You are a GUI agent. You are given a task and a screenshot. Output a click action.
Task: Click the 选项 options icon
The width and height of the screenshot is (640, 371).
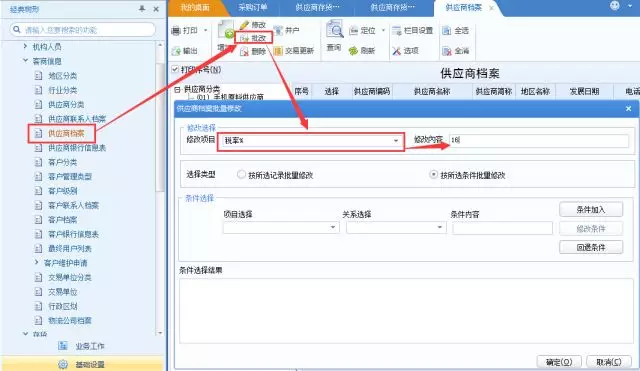tap(397, 51)
